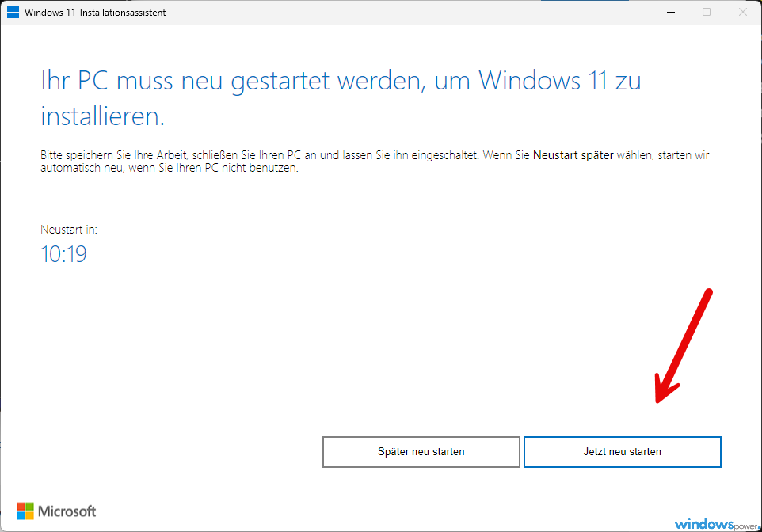The width and height of the screenshot is (762, 532).
Task: Click 'automatisch neu, wenn Sie Ihren PC' line
Action: click(x=129, y=168)
